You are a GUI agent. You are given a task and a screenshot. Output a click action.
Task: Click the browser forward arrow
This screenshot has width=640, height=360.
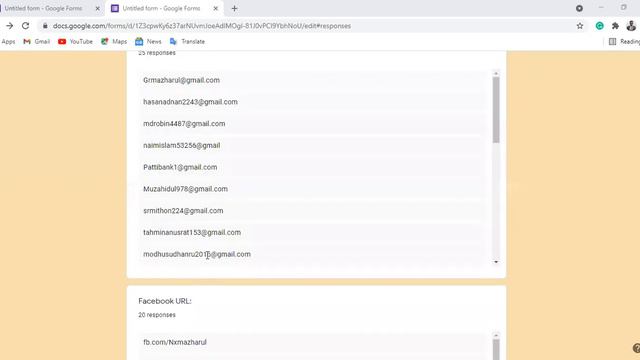click(9, 26)
